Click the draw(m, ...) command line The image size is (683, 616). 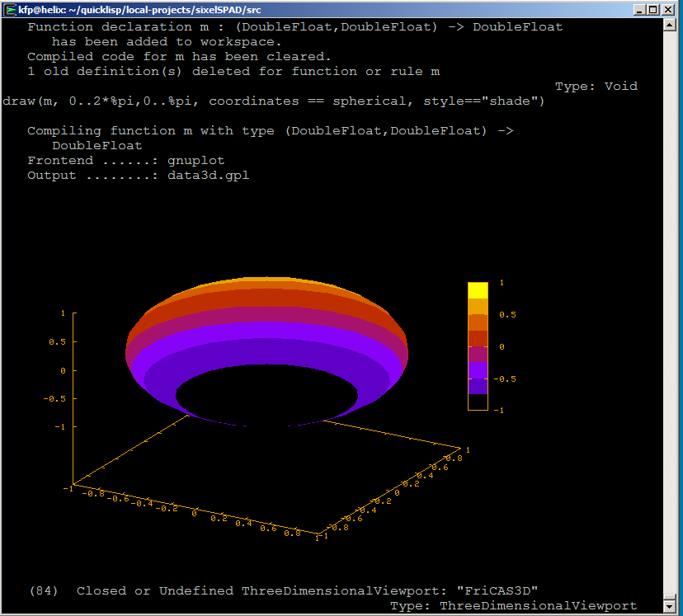[x=274, y=101]
